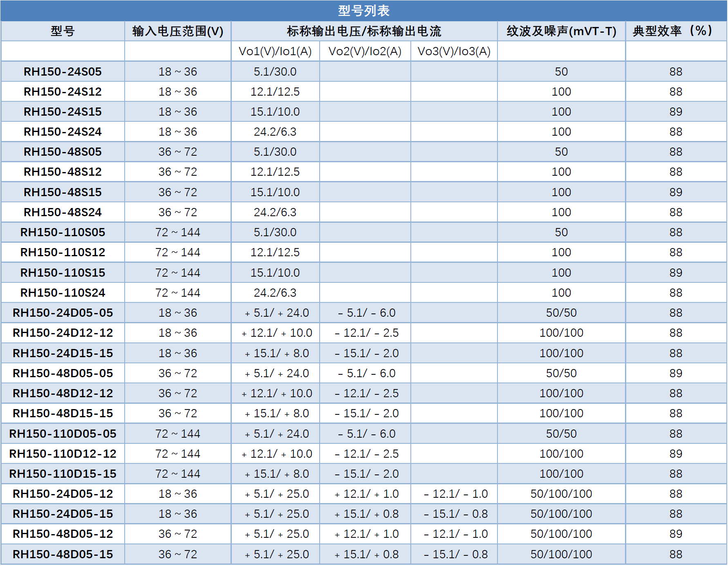Select the 典型效率（%）header

pyautogui.click(x=676, y=31)
